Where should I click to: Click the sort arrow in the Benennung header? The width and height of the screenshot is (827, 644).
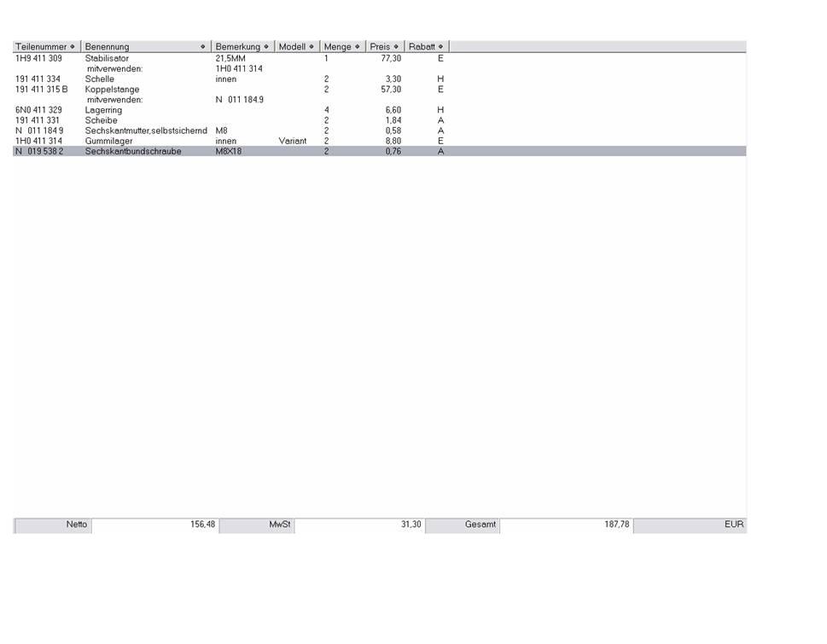(x=203, y=47)
